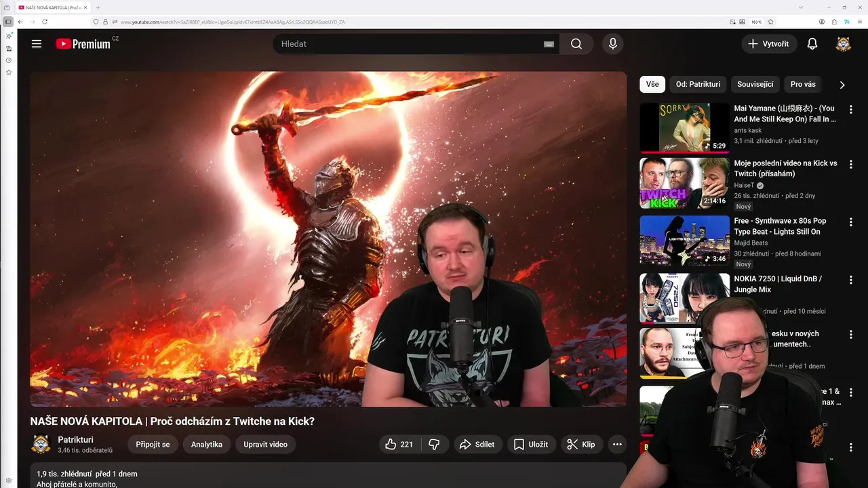
Task: Click the Upravit video button
Action: (266, 445)
